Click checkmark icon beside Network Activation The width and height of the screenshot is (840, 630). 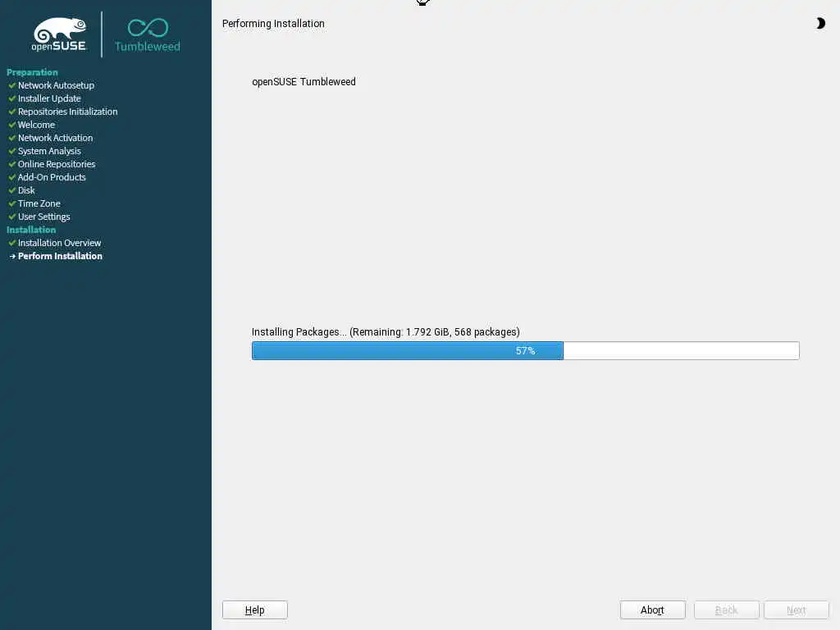[x=11, y=138]
